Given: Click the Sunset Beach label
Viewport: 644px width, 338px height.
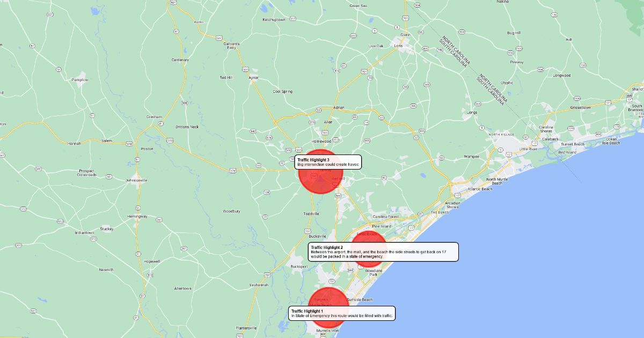Looking at the screenshot, I should click(x=573, y=144).
